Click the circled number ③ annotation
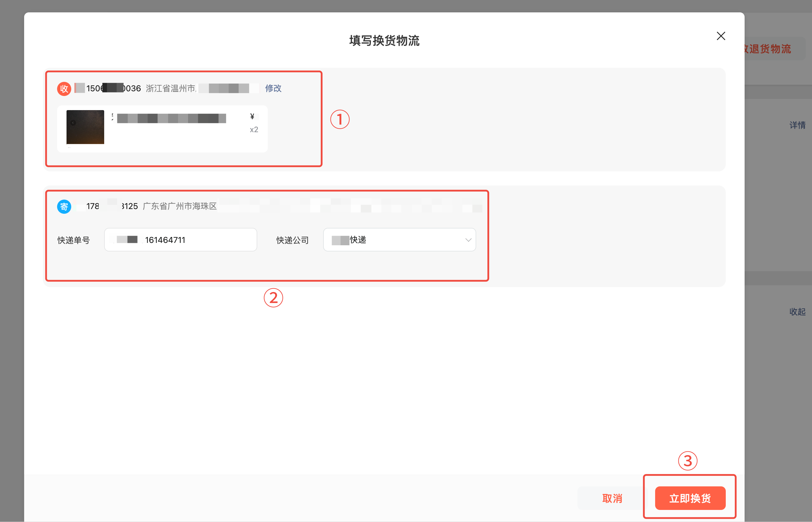 pos(687,461)
